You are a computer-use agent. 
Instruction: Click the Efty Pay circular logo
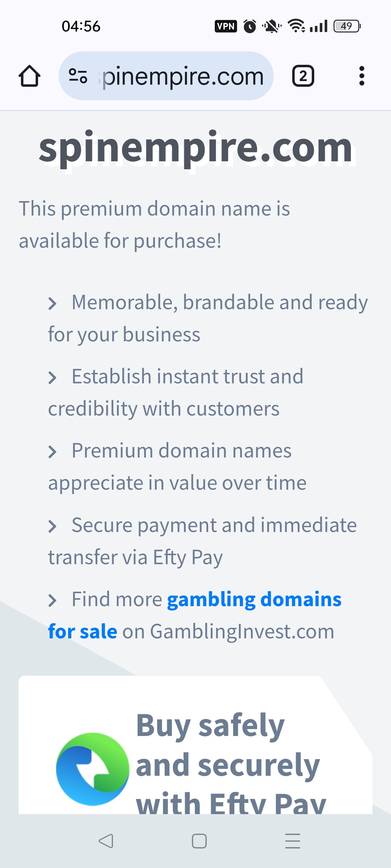point(93,769)
